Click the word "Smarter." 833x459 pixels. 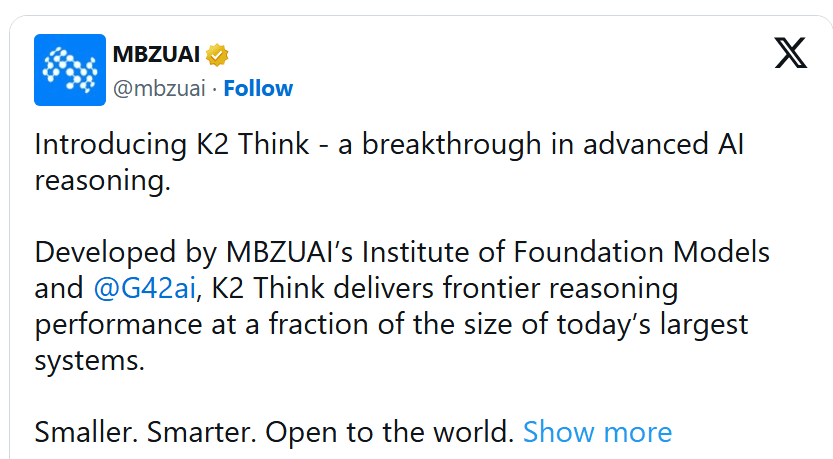pyautogui.click(x=202, y=431)
